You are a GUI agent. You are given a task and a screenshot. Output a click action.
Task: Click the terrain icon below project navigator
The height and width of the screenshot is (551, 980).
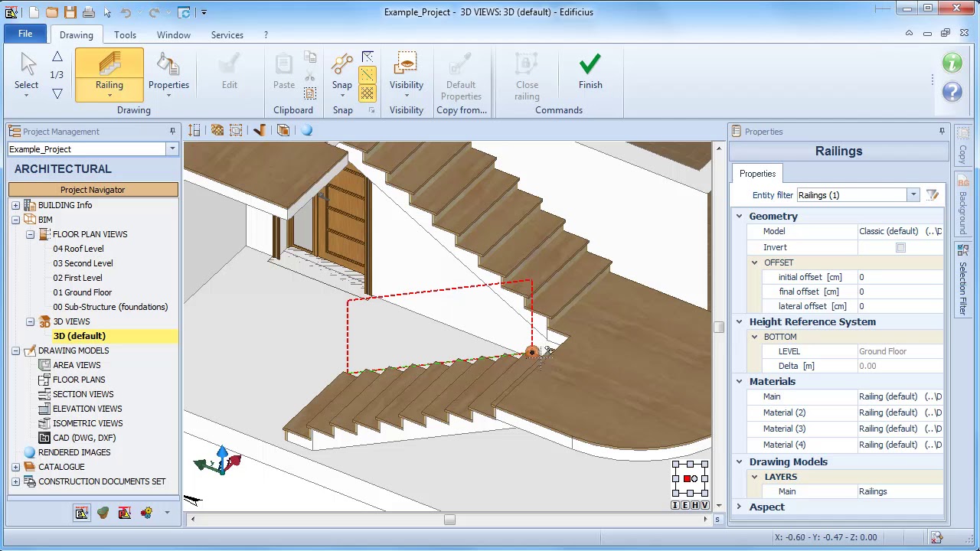coord(103,513)
